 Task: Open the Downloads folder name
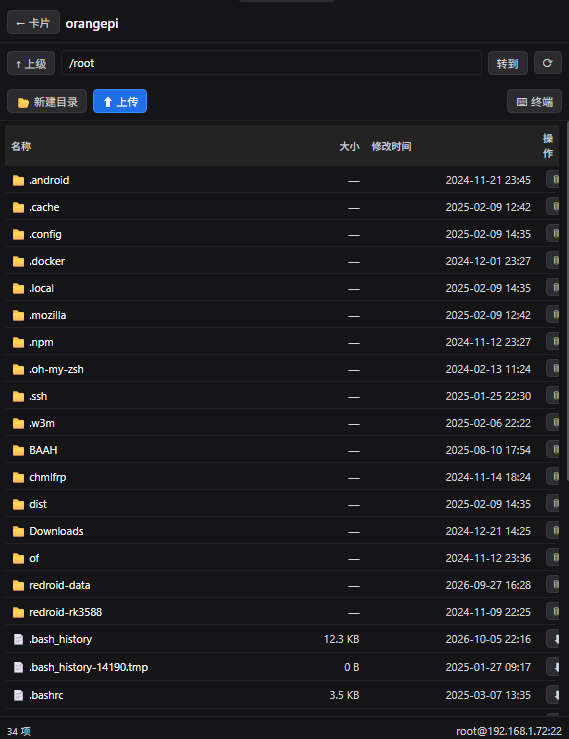click(56, 531)
